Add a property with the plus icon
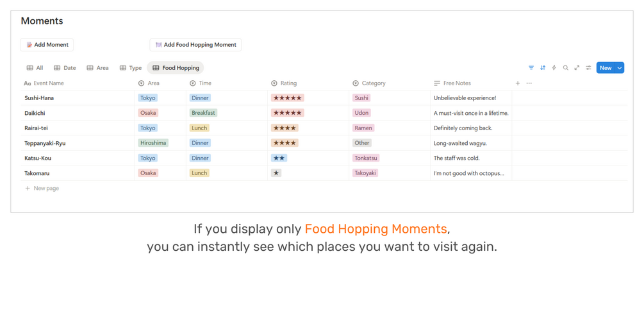This screenshot has width=644, height=322. pos(518,83)
